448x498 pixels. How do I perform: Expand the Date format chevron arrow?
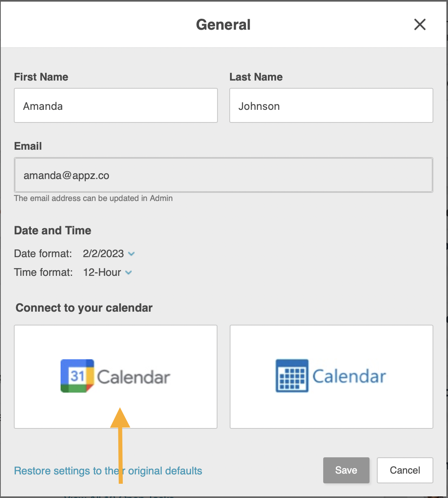click(131, 254)
